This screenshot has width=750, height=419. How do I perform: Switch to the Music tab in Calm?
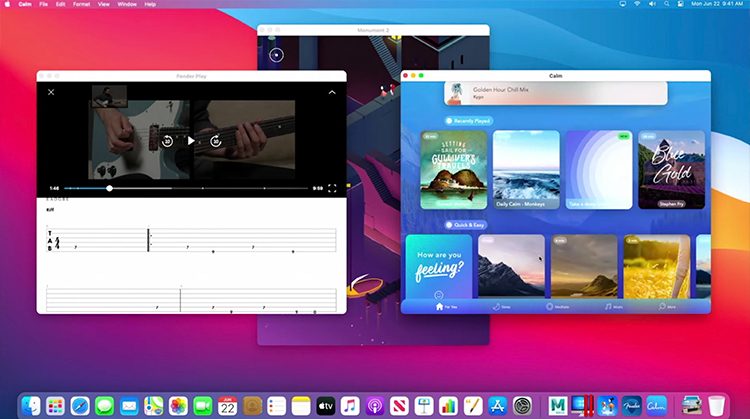614,307
